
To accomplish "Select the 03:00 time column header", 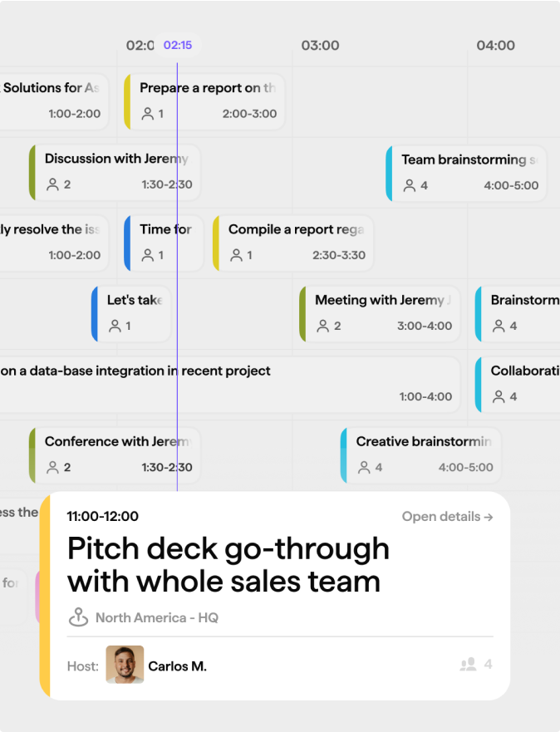I will pos(320,46).
